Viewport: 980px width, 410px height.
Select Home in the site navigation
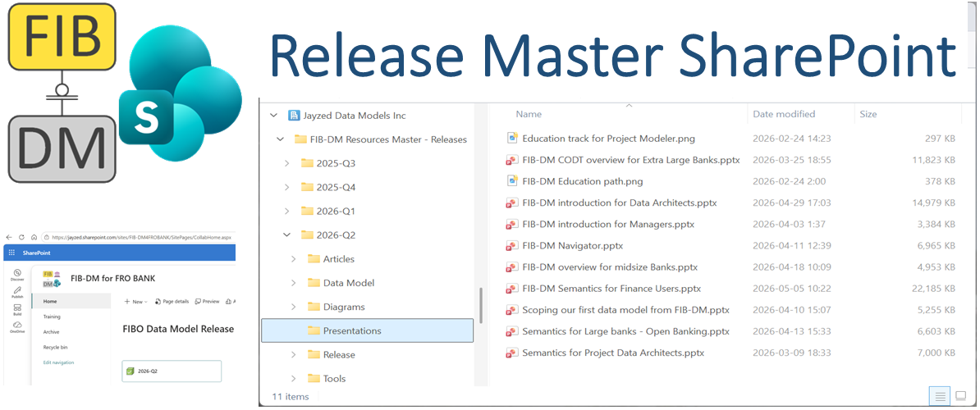coord(71,302)
